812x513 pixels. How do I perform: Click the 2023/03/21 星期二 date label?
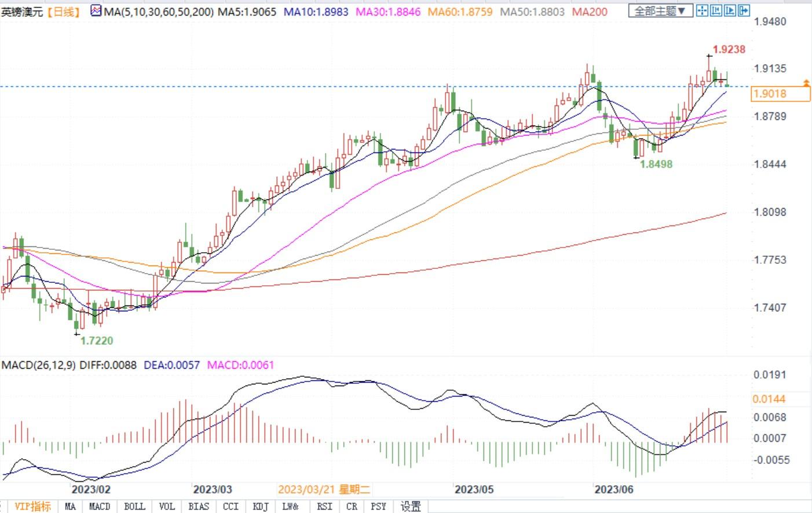point(324,489)
